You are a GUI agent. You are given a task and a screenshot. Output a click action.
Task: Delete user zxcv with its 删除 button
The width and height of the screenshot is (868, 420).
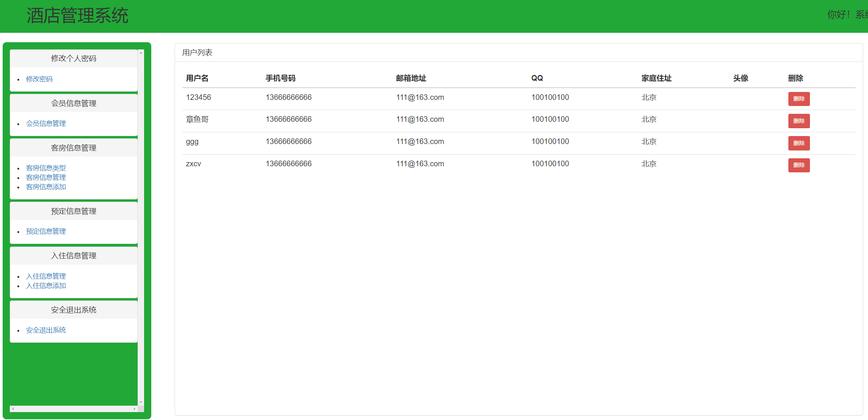[x=799, y=165]
